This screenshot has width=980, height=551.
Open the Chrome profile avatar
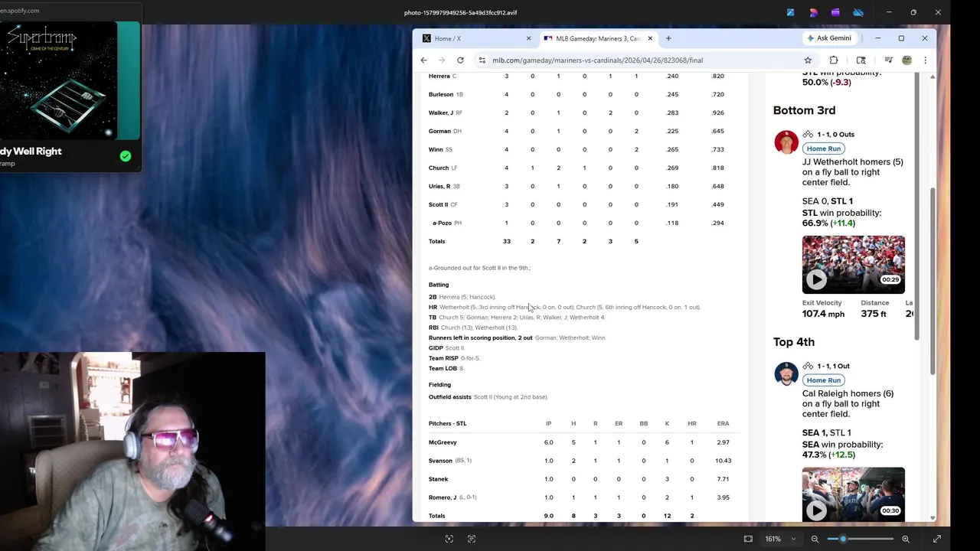906,60
